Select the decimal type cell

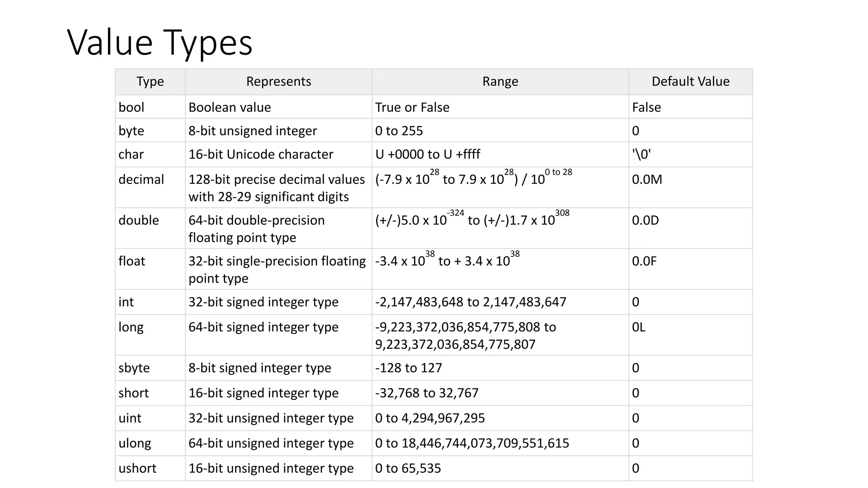point(141,180)
